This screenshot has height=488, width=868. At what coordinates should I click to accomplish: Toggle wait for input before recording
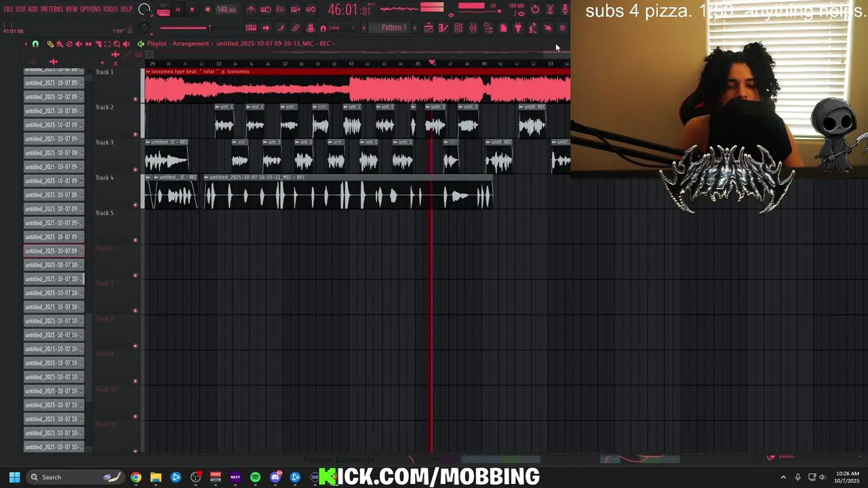266,9
